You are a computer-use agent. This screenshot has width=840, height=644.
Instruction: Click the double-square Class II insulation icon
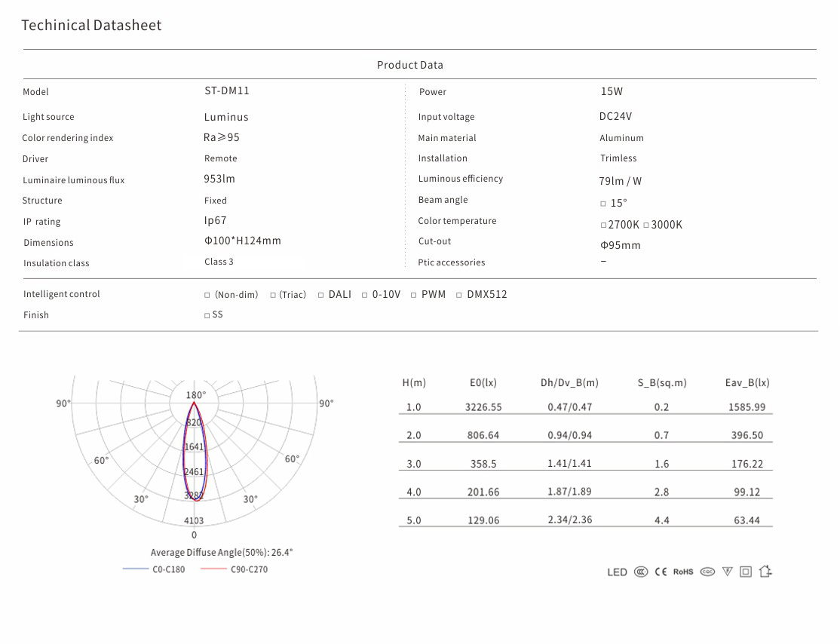click(x=746, y=572)
